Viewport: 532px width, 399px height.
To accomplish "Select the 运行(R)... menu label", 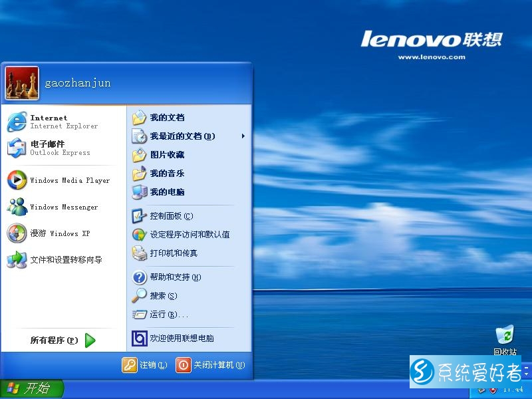I will (x=169, y=315).
